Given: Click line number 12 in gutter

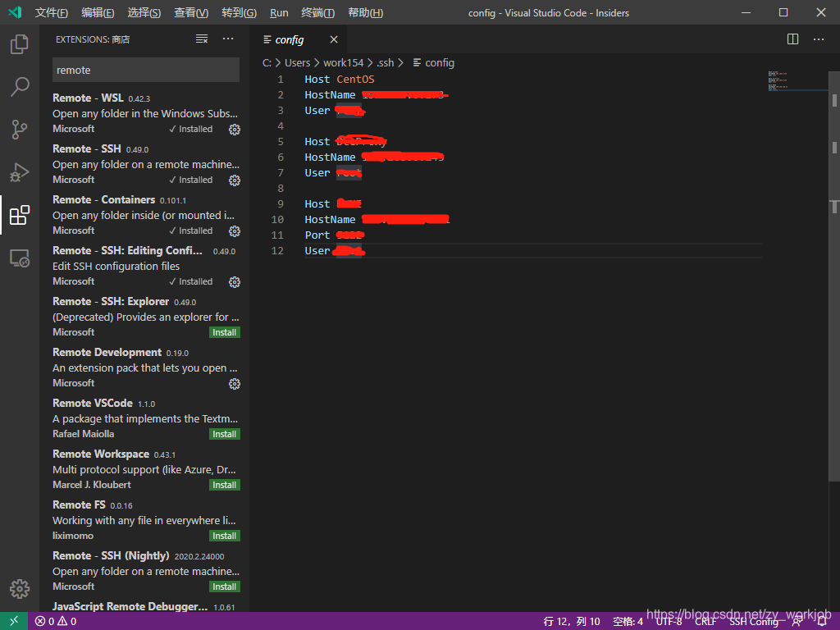Looking at the screenshot, I should (x=277, y=251).
